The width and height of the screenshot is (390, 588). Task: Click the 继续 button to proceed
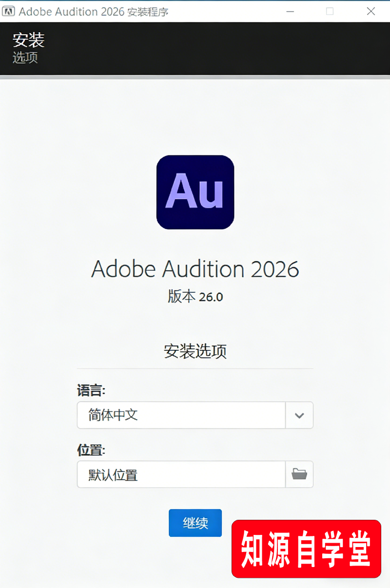pyautogui.click(x=195, y=523)
